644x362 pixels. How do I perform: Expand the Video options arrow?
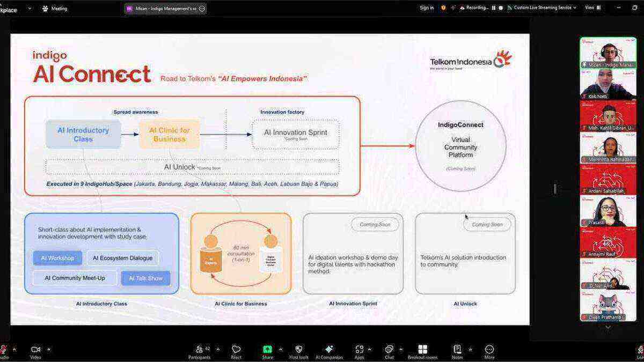point(49,349)
